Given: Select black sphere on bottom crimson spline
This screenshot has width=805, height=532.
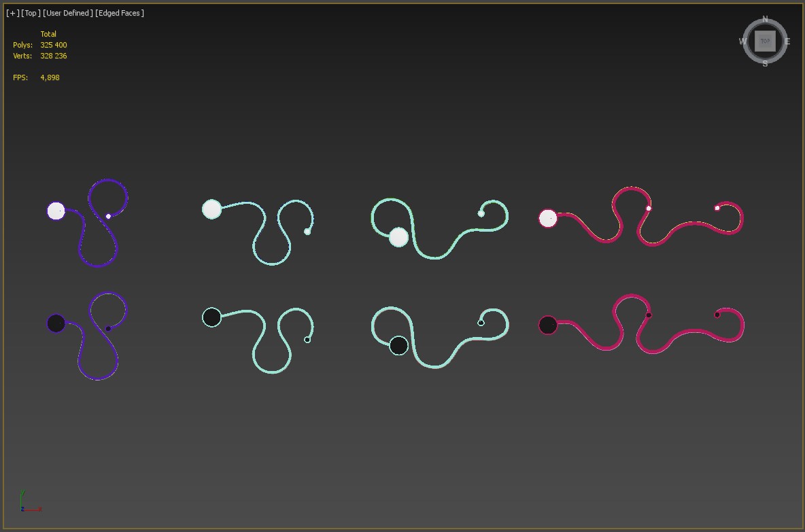Looking at the screenshot, I should [x=548, y=325].
